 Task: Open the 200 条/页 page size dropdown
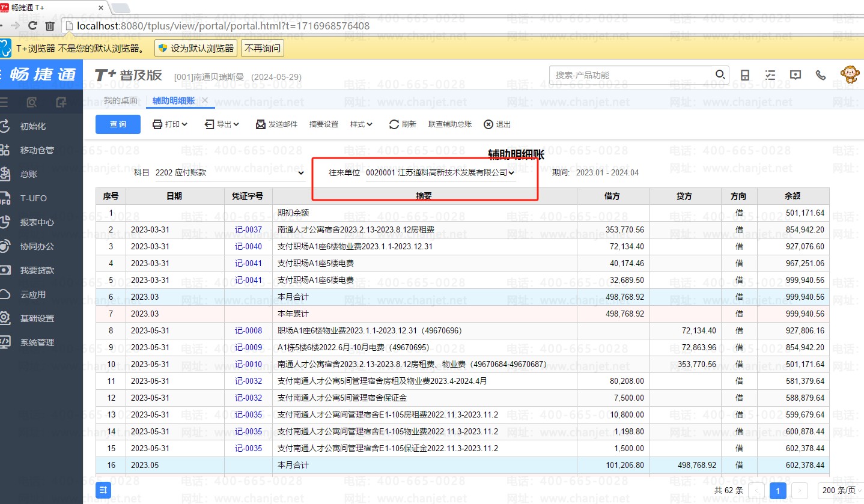[x=841, y=490]
